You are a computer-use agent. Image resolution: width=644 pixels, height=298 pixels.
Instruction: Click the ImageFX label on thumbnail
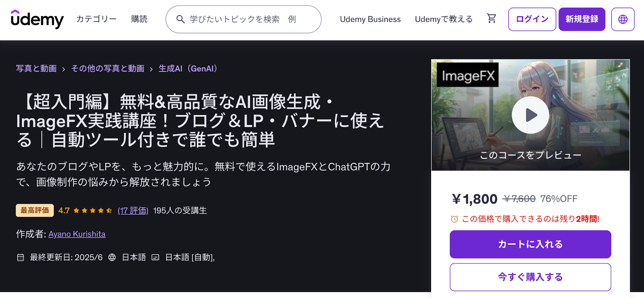pos(468,75)
